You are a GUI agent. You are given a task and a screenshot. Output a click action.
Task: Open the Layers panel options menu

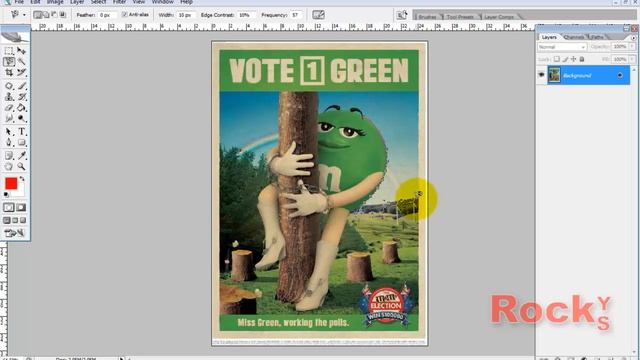633,38
